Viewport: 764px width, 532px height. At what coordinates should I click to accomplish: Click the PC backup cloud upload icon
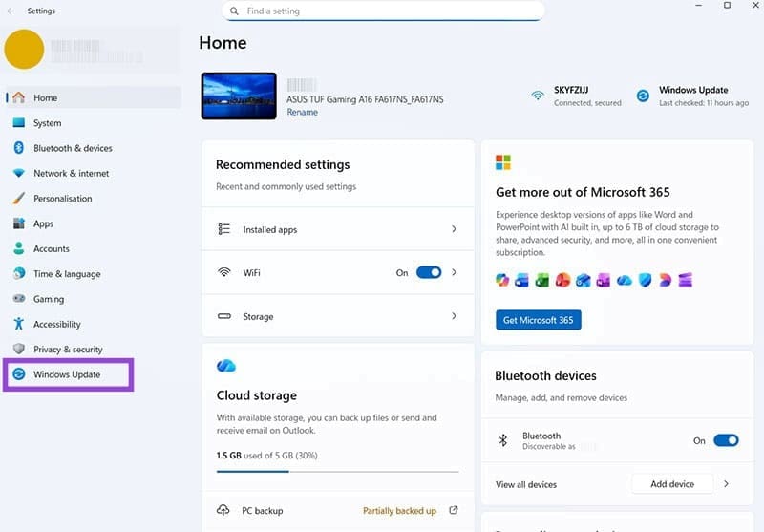point(223,510)
